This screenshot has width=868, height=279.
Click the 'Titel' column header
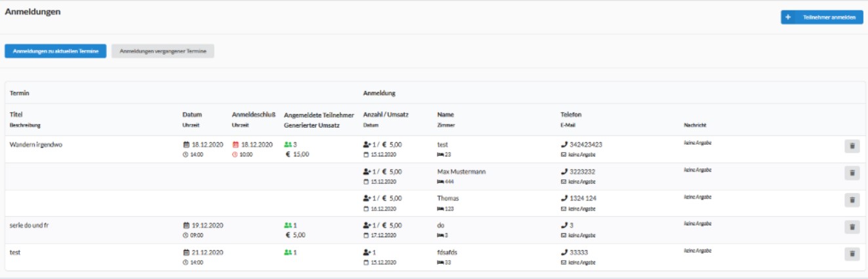coord(16,115)
